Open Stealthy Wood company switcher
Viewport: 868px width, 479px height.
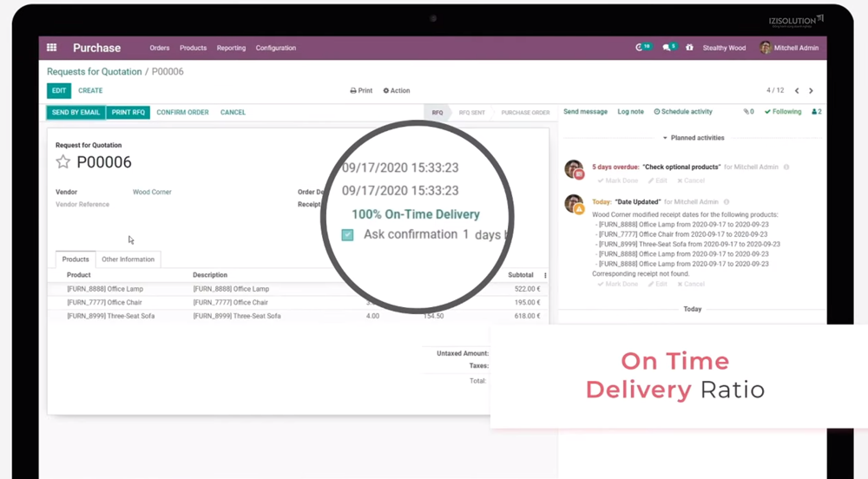[724, 48]
